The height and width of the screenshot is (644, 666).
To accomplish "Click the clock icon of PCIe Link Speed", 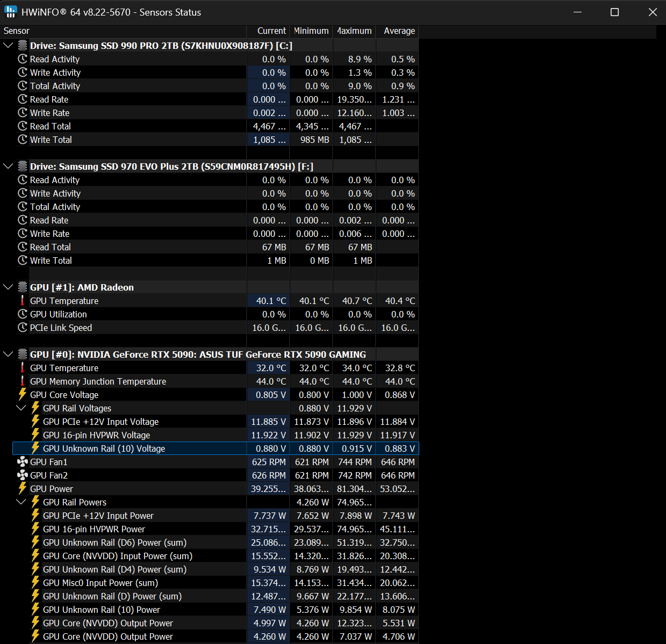I will [23, 328].
